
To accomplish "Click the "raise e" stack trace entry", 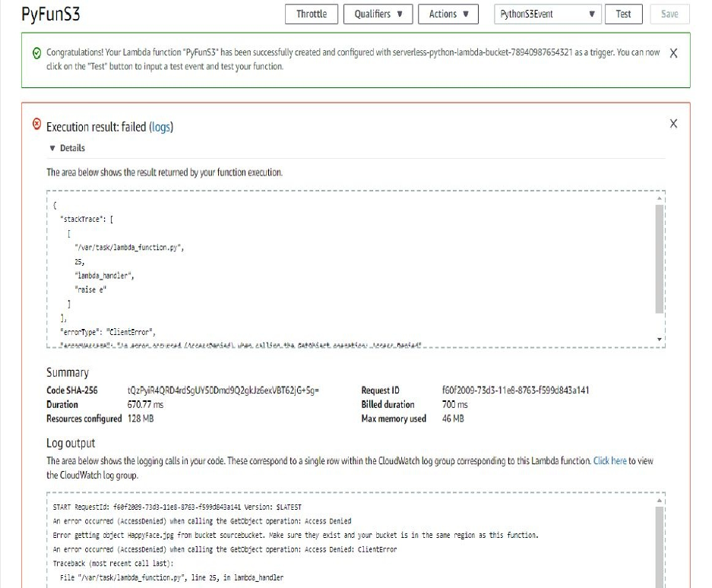I will click(x=90, y=289).
